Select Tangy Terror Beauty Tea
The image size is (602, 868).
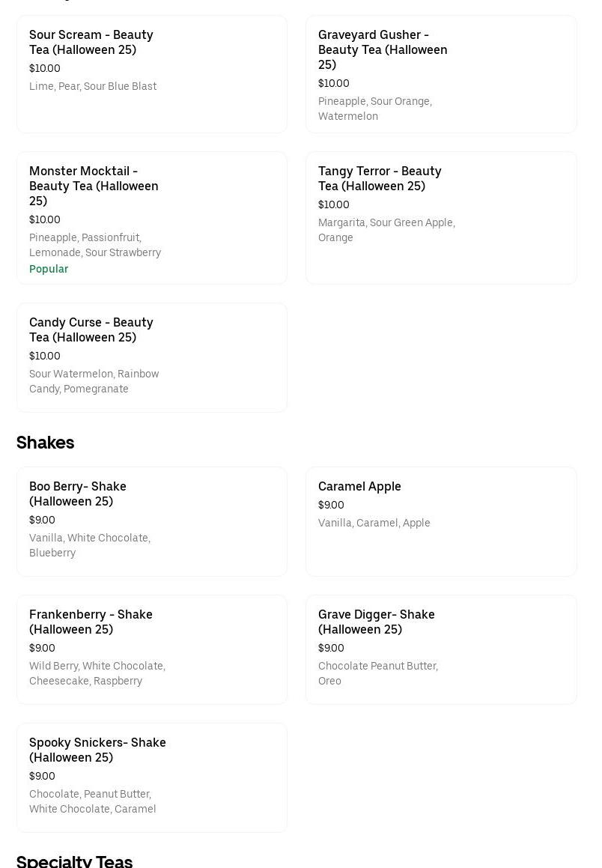coord(441,218)
